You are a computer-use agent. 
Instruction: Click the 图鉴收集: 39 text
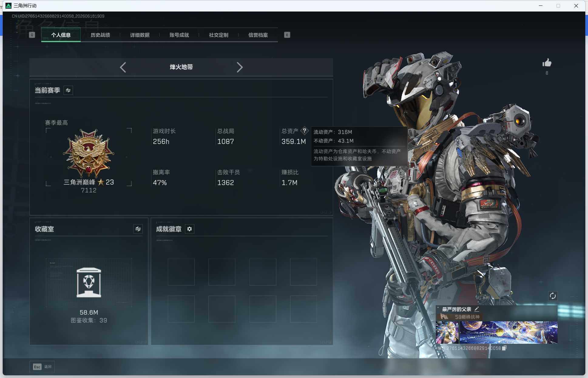(x=89, y=320)
